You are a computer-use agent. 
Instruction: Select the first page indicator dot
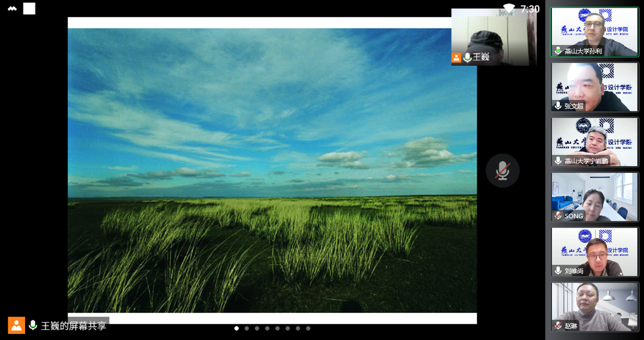coord(236,328)
